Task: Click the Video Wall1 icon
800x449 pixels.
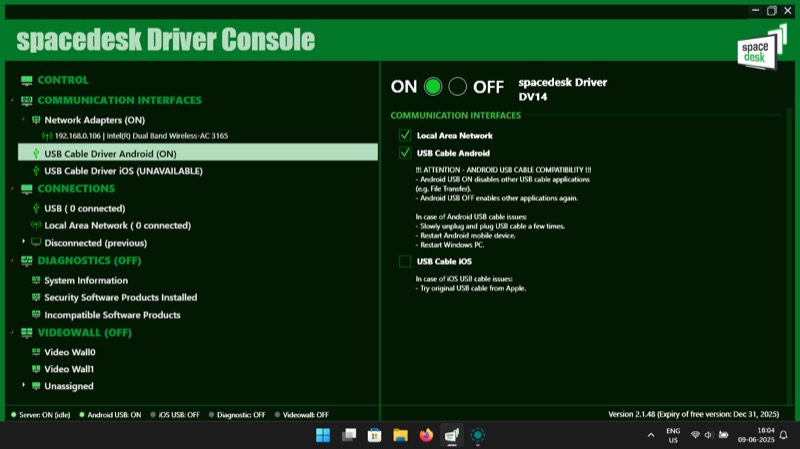Action: 36,369
